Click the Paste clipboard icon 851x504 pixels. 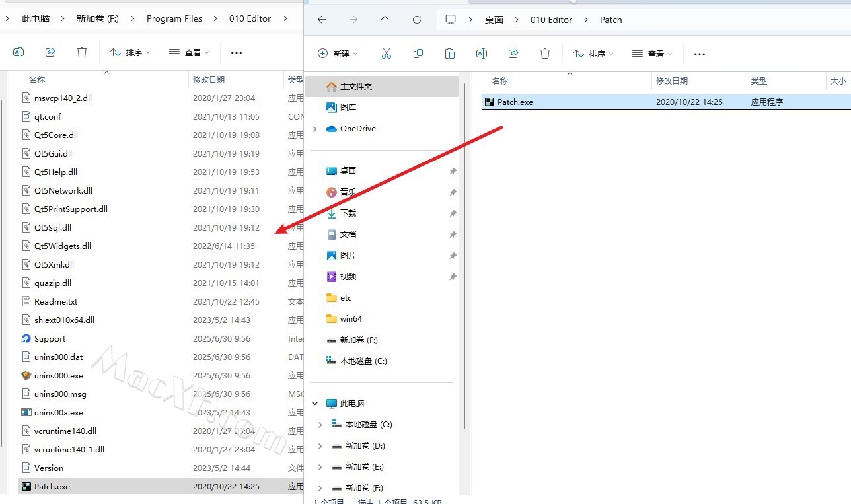click(x=450, y=54)
